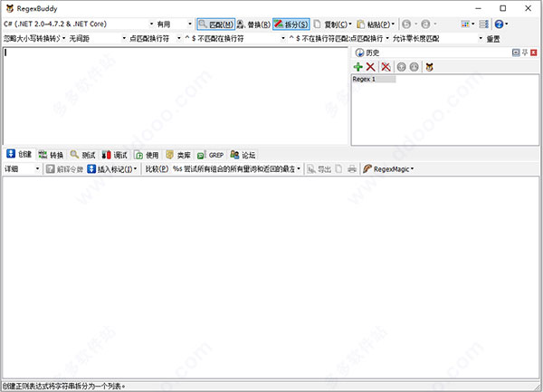Switch to the 调试 Debug tab
The width and height of the screenshot is (543, 392).
pyautogui.click(x=114, y=155)
